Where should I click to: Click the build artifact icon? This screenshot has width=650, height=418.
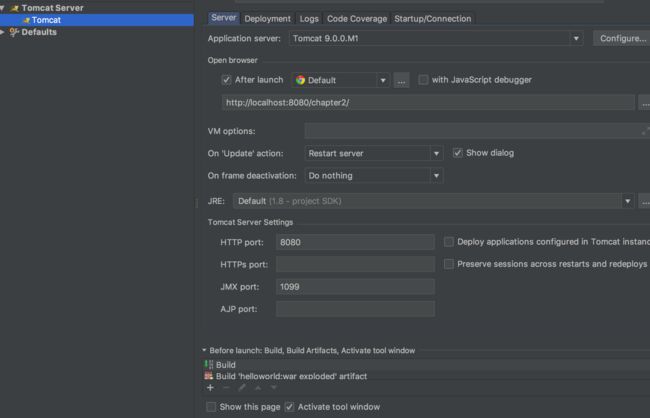[209, 376]
